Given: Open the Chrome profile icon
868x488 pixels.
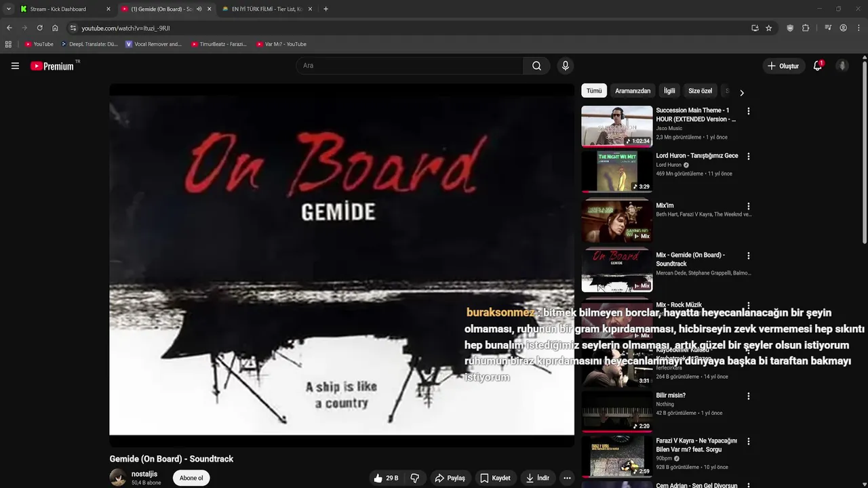Looking at the screenshot, I should [843, 28].
